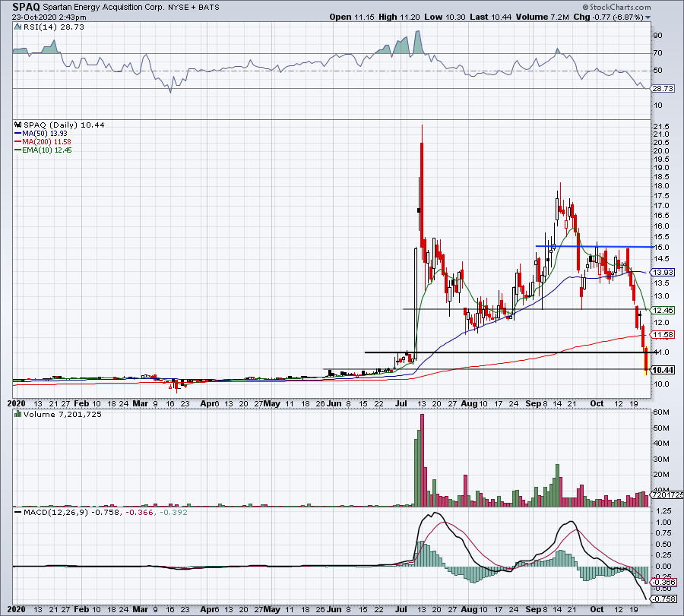The height and width of the screenshot is (616, 684).
Task: Click the EMA(10) 12.45 legend text
Action: [x=46, y=150]
